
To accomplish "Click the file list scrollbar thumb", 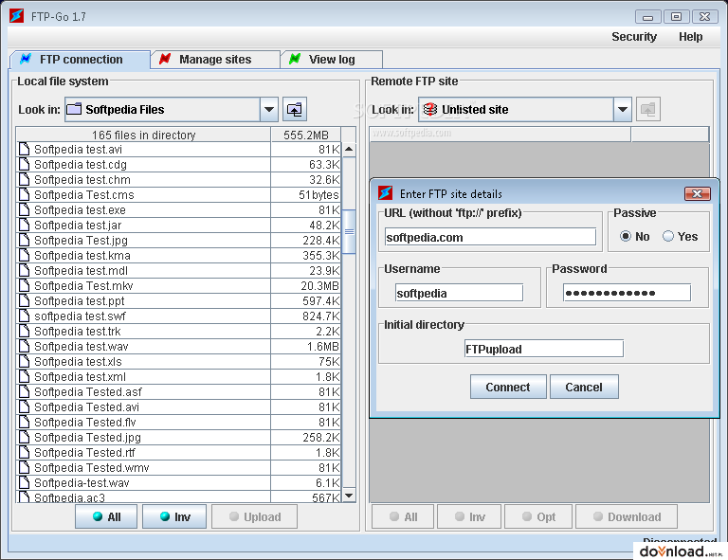I will (x=349, y=231).
